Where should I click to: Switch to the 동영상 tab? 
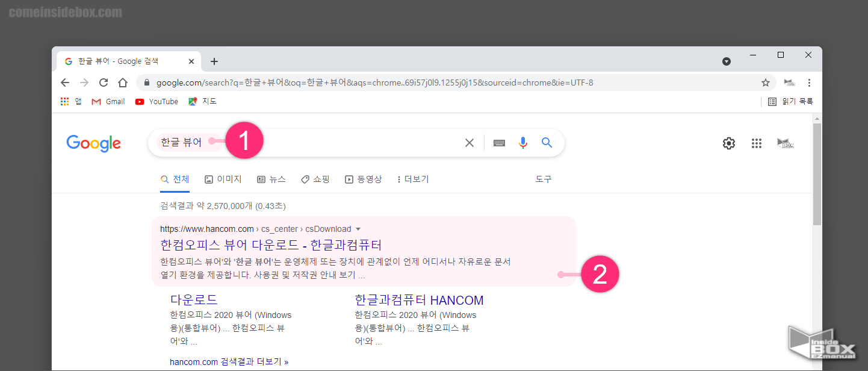[x=364, y=179]
